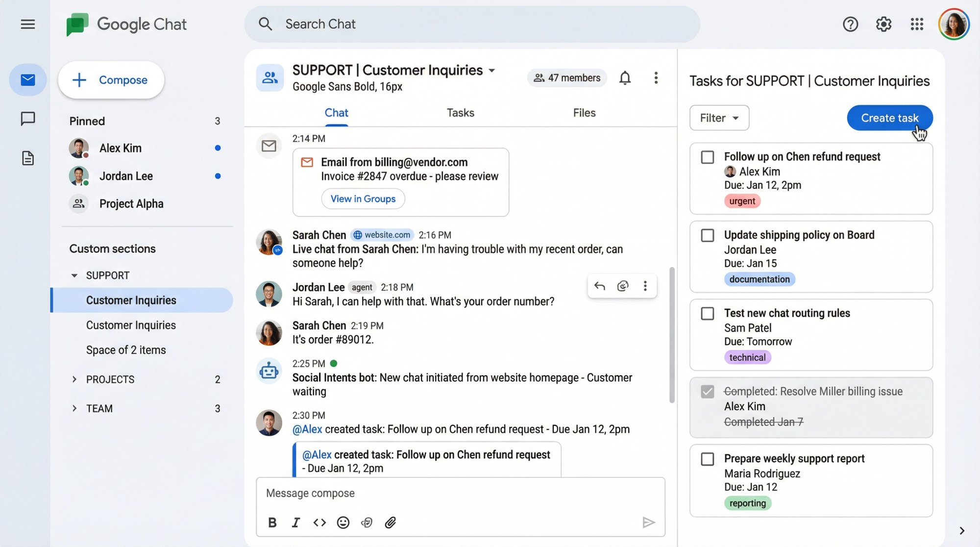Open the Filter dropdown in Tasks panel
The image size is (980, 547).
click(x=718, y=118)
